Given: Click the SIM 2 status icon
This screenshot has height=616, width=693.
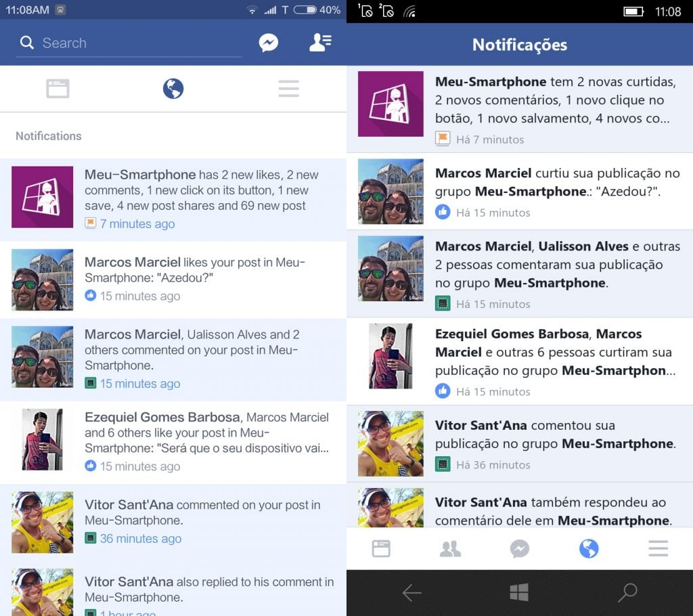Looking at the screenshot, I should [x=386, y=10].
